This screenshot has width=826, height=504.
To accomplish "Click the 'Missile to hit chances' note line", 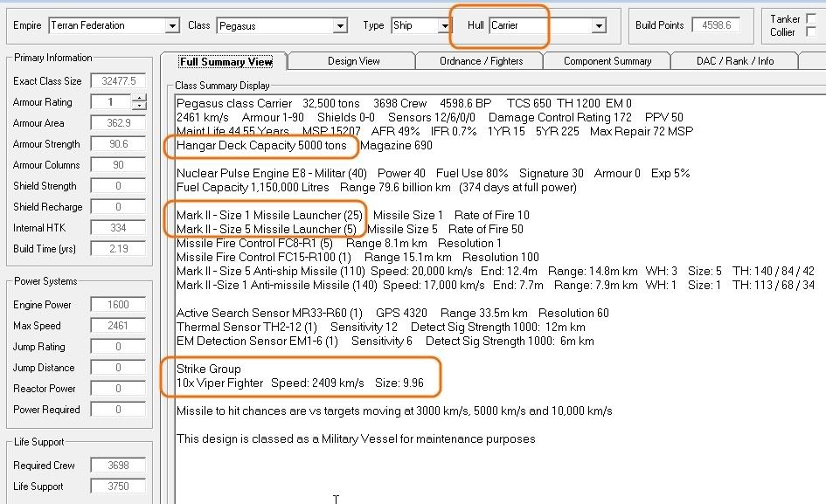I will click(394, 411).
